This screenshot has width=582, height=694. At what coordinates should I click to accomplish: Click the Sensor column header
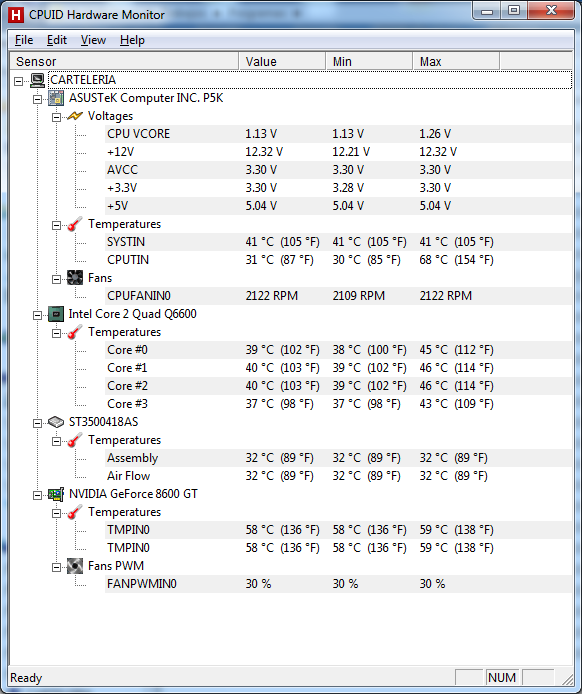(124, 62)
